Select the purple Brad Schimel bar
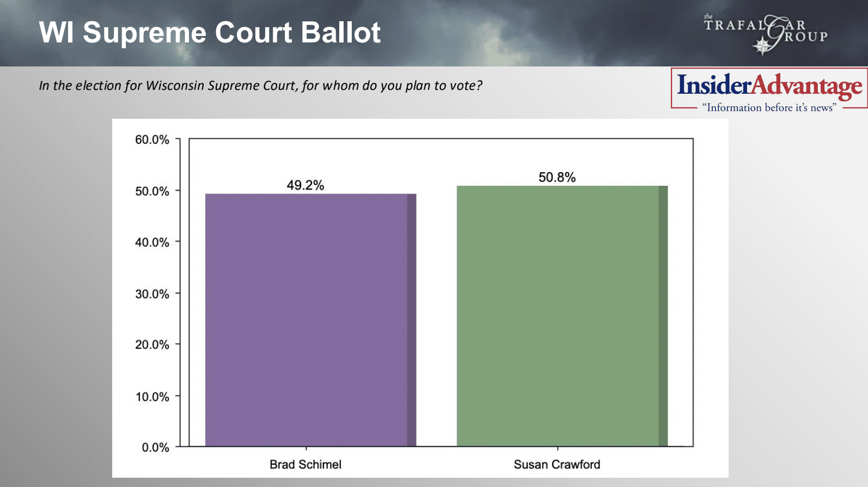 pos(306,320)
